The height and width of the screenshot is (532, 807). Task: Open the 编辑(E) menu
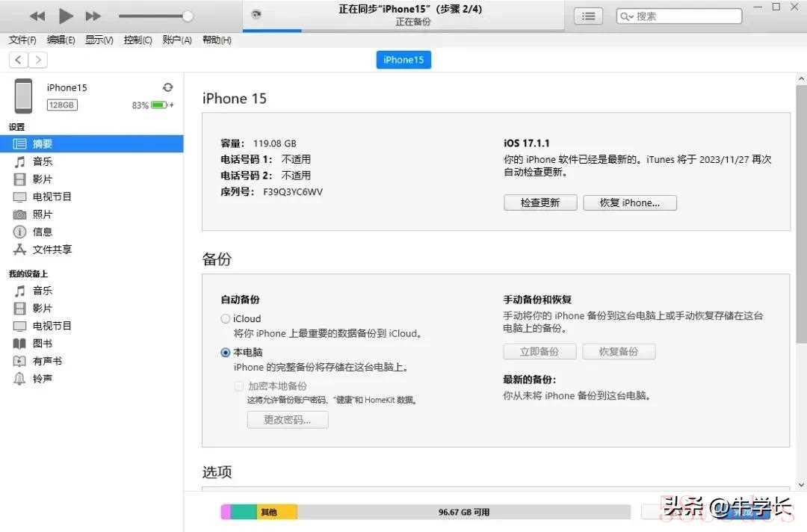pos(61,40)
